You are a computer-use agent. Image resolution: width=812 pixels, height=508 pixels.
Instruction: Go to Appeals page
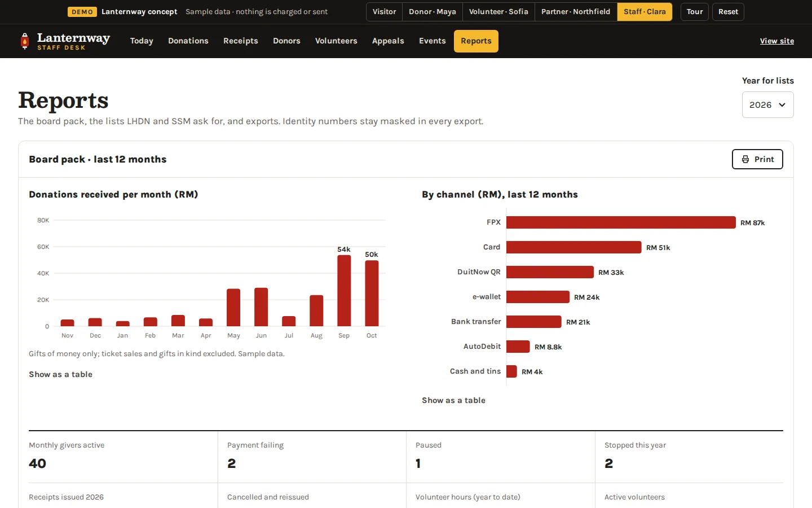tap(388, 41)
